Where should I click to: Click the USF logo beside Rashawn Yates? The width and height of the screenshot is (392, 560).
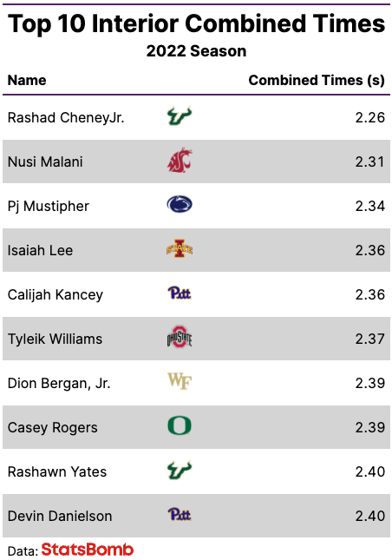(x=180, y=470)
